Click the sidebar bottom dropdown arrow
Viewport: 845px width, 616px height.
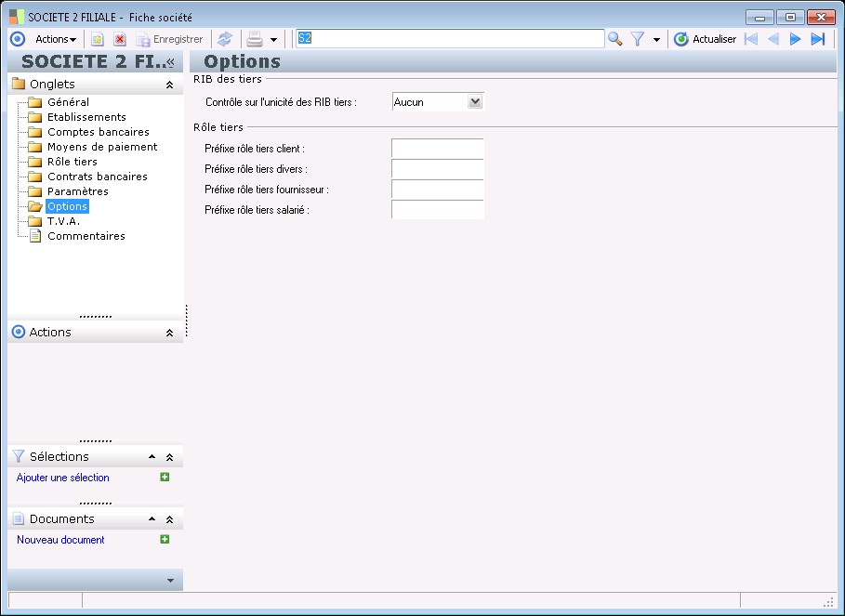tap(170, 581)
